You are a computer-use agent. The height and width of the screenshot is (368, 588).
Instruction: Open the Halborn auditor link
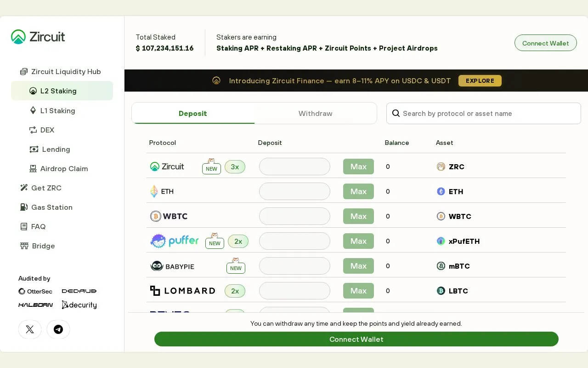click(x=35, y=305)
